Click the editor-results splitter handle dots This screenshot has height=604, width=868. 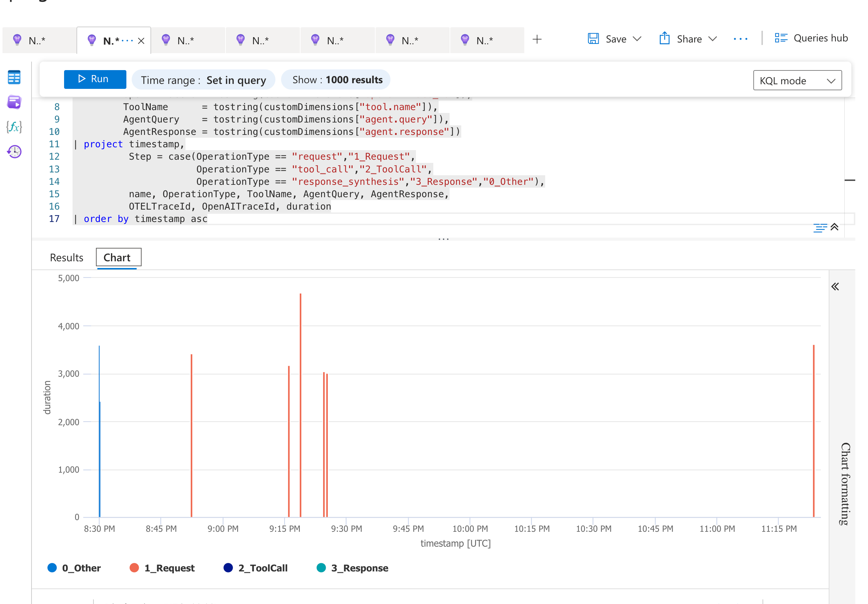[x=443, y=239]
